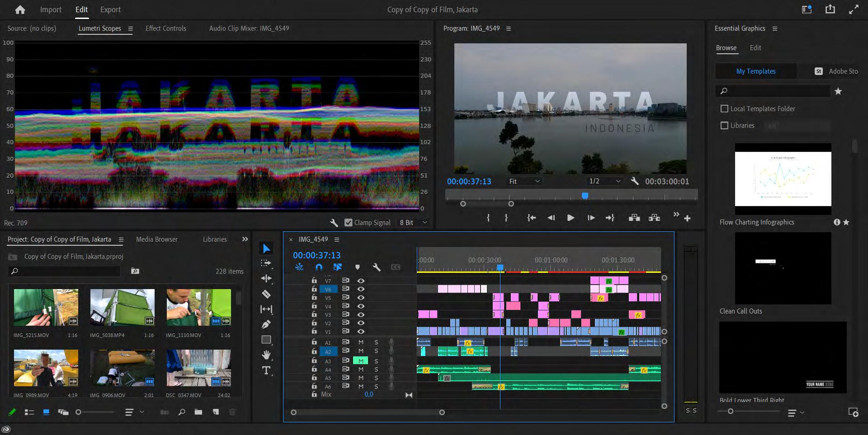Uncheck the Clamp Signal checkbox
The image size is (868, 435).
[x=348, y=223]
